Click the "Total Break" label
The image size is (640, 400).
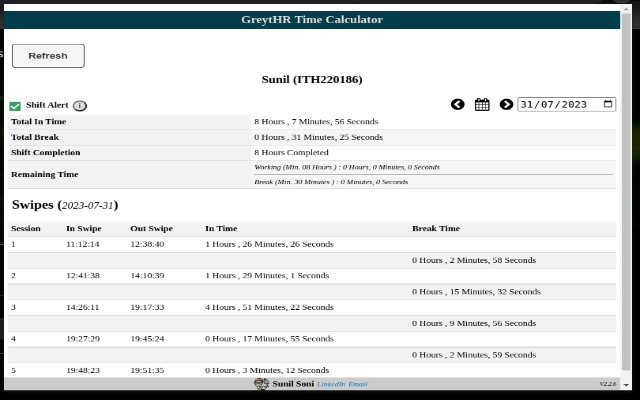[35, 137]
